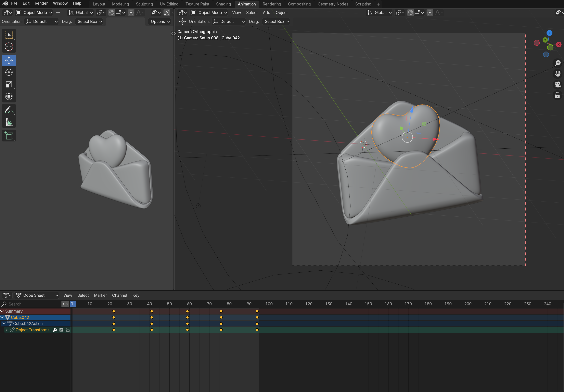Click the toggle camera view icon
The height and width of the screenshot is (392, 564).
(x=558, y=84)
